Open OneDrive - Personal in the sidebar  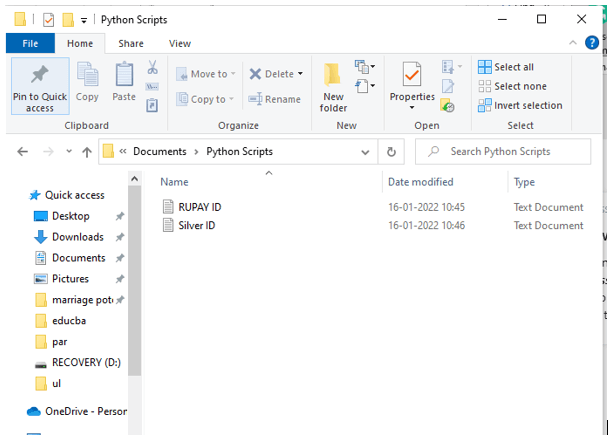(76, 411)
